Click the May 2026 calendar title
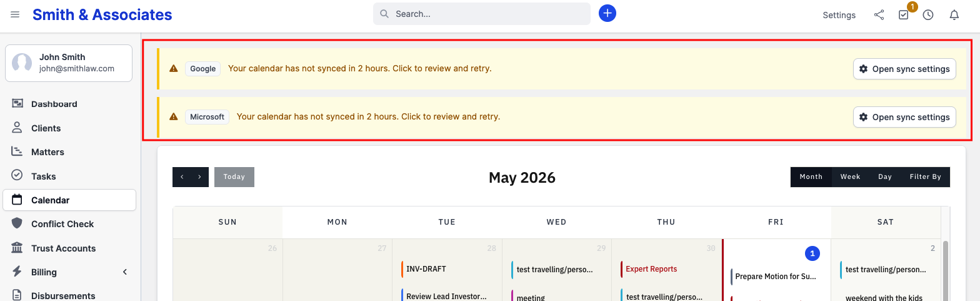This screenshot has height=301, width=980. [522, 177]
